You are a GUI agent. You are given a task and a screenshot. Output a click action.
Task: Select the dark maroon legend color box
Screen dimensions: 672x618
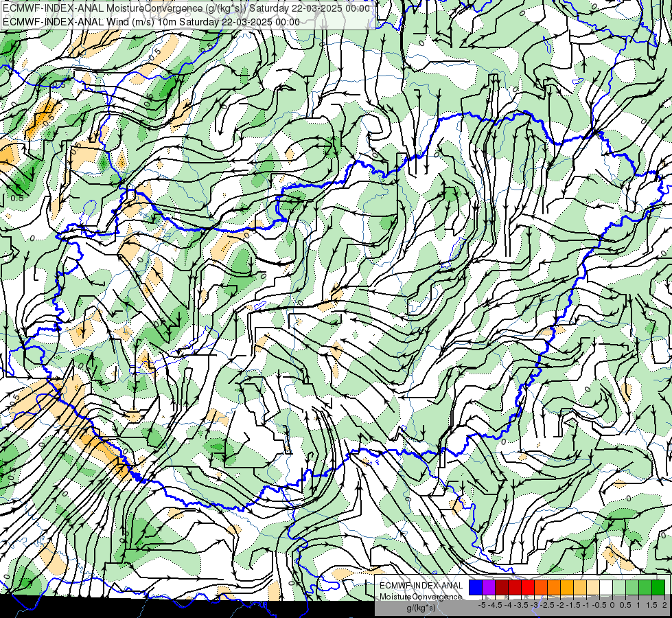click(502, 587)
